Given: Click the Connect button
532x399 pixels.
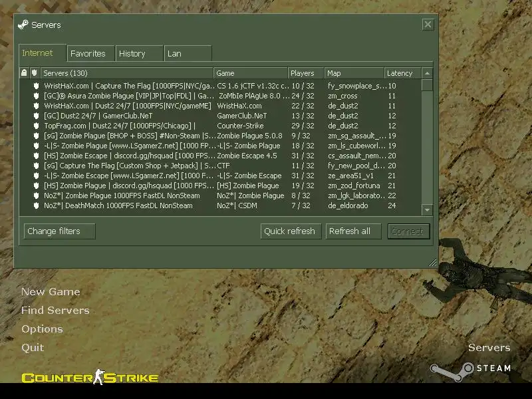Looking at the screenshot, I should pyautogui.click(x=408, y=231).
